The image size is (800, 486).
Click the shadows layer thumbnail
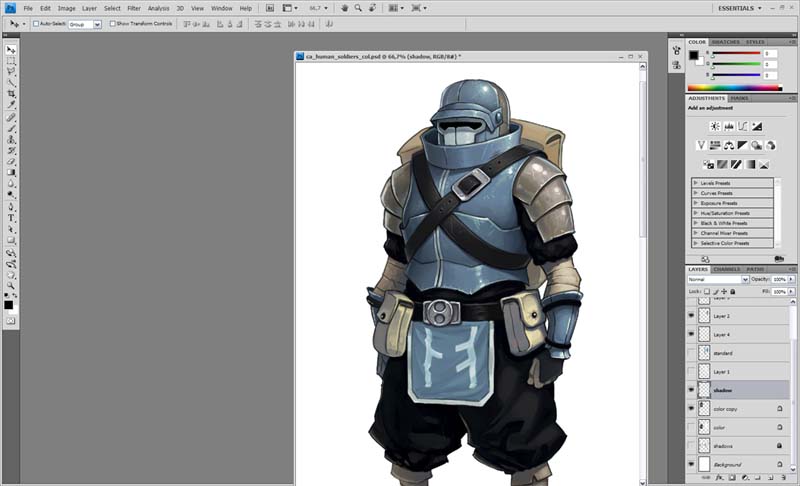[704, 446]
